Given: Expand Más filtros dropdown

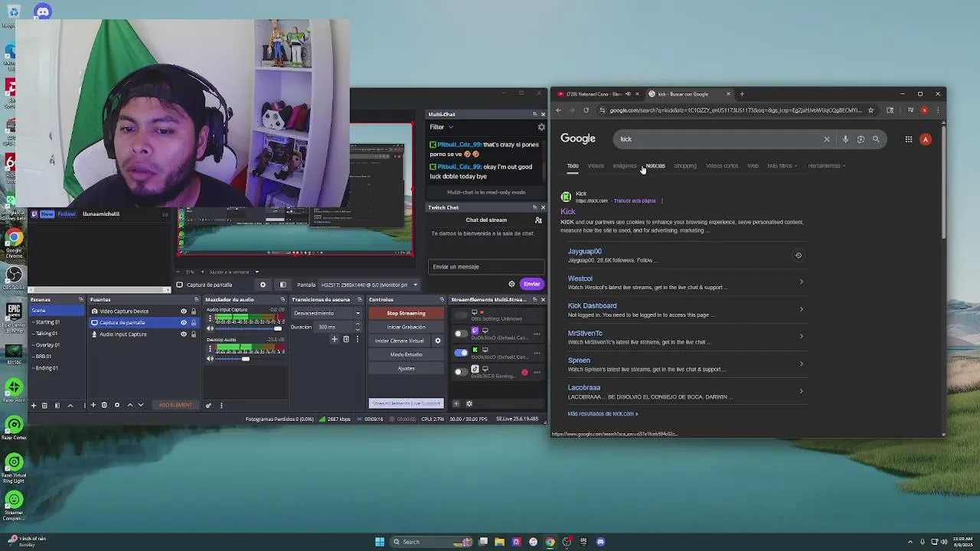Looking at the screenshot, I should coord(782,166).
